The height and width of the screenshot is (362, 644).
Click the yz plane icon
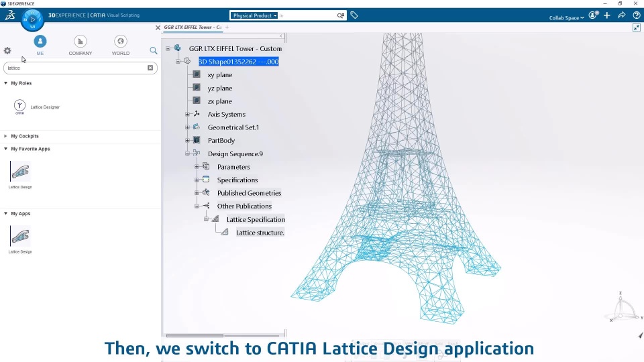coord(197,88)
